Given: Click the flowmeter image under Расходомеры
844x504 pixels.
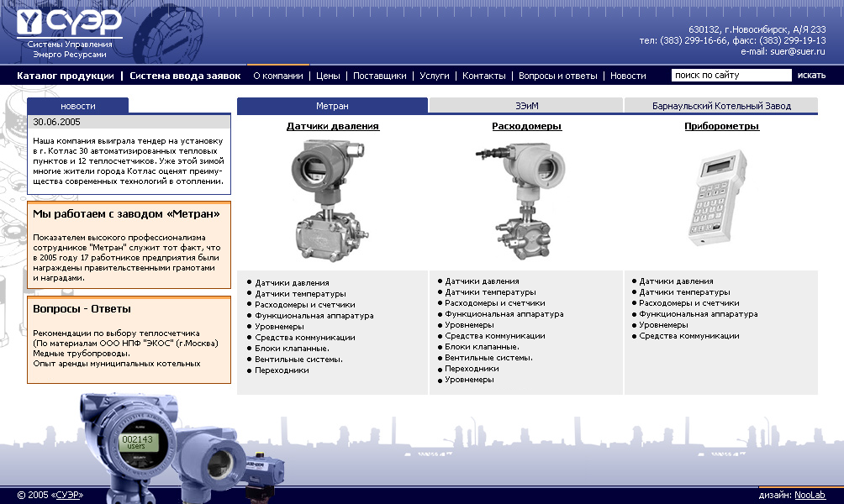Looking at the screenshot, I should (x=521, y=200).
